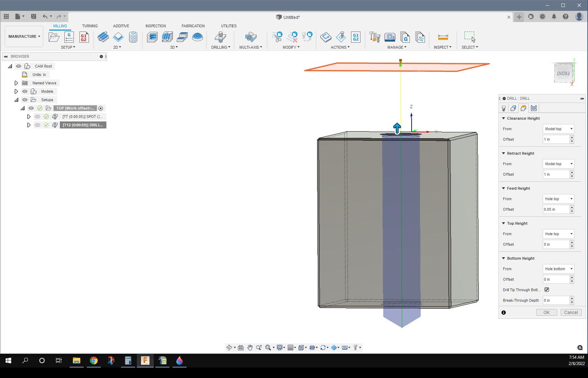
Task: Select the 2D Adaptive Clearing tool icon
Action: point(103,37)
